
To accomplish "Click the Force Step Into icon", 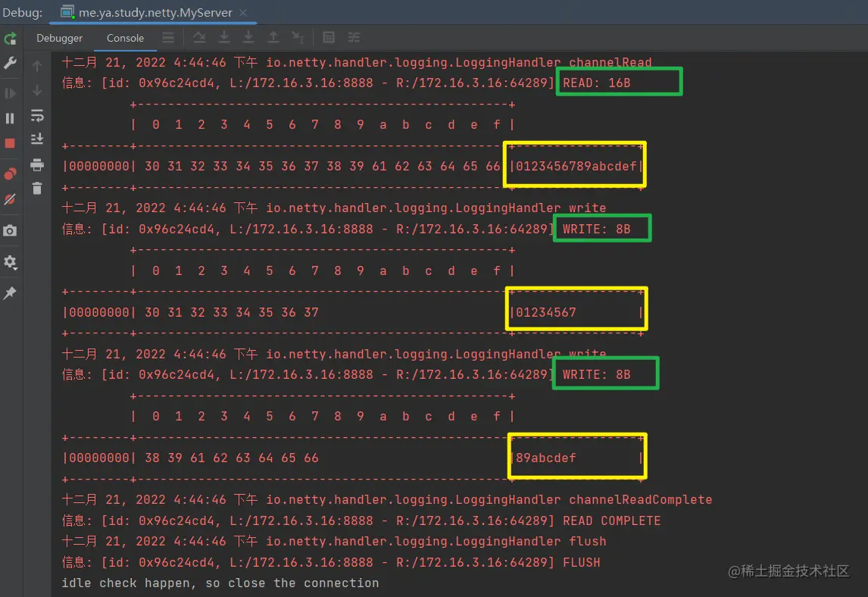I will tap(248, 38).
